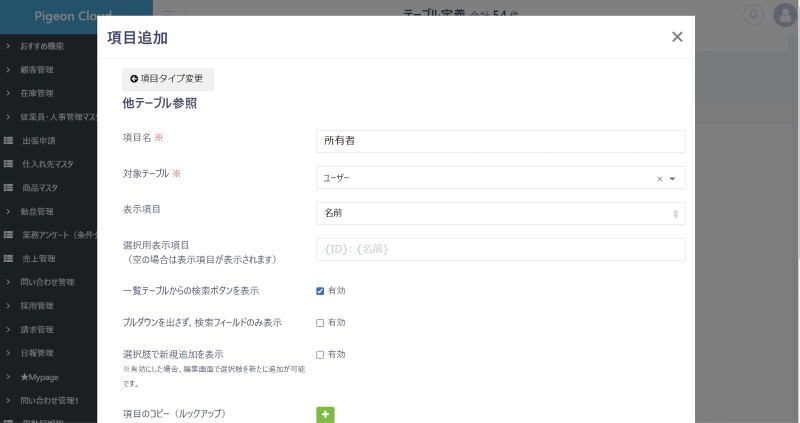
Task: Open the 対象テーブル dropdown arrow
Action: click(673, 179)
